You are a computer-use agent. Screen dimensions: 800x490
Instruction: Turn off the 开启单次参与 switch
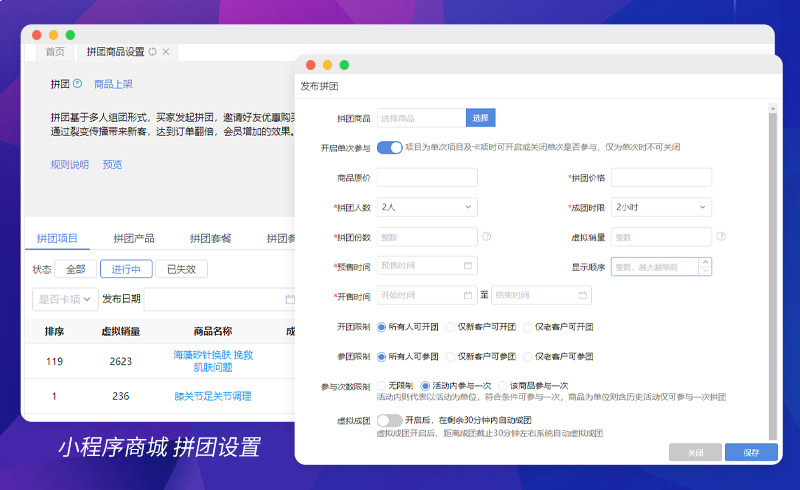[x=389, y=147]
